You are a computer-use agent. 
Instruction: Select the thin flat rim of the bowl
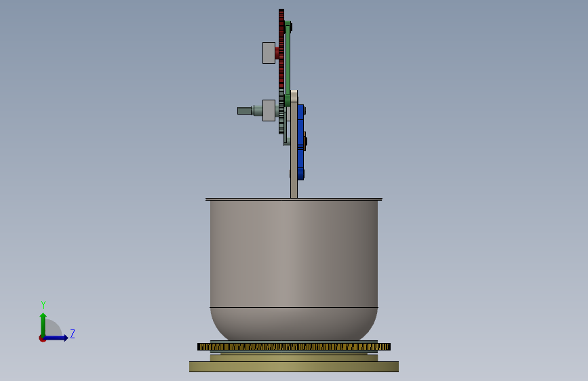point(294,199)
